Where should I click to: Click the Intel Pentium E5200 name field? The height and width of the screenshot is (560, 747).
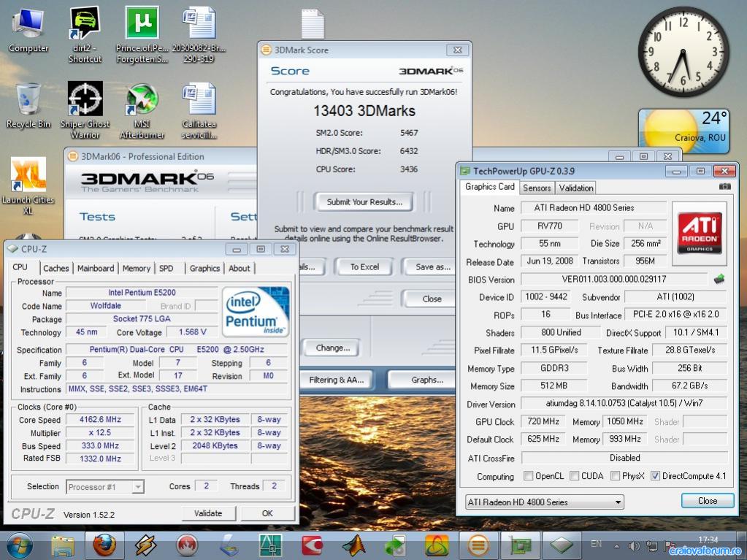coord(142,292)
